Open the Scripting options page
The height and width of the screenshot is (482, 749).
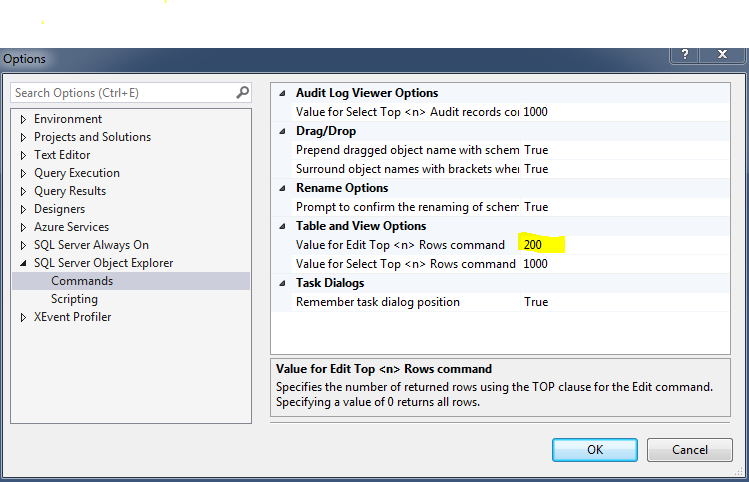click(75, 299)
